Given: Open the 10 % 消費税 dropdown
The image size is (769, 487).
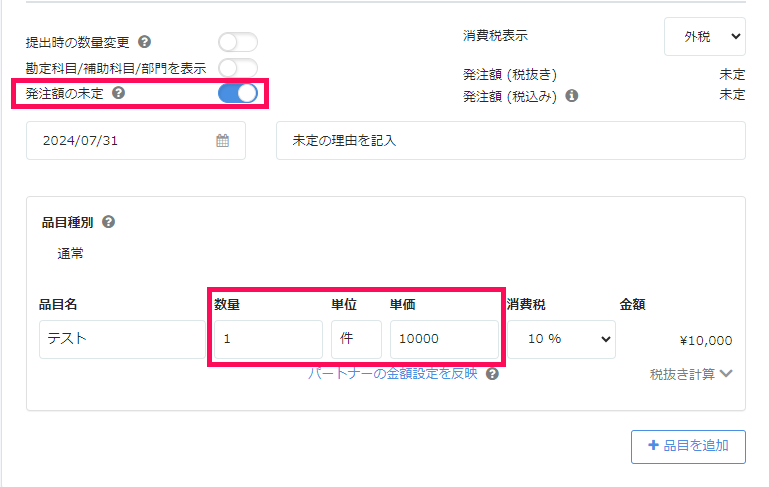Looking at the screenshot, I should pyautogui.click(x=562, y=339).
